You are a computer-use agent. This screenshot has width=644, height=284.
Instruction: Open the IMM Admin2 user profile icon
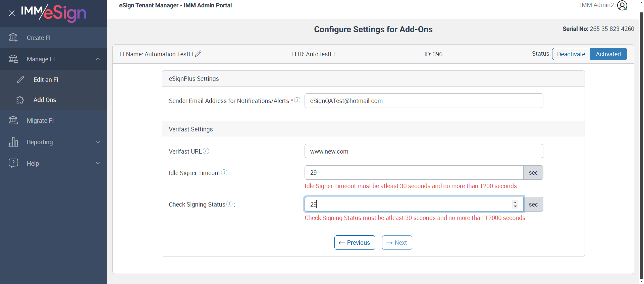[x=622, y=5]
